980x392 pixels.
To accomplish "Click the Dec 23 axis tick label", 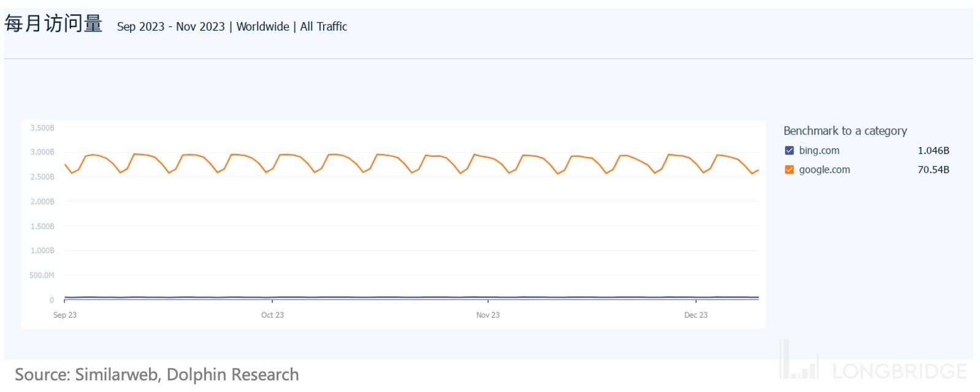I will pyautogui.click(x=695, y=315).
